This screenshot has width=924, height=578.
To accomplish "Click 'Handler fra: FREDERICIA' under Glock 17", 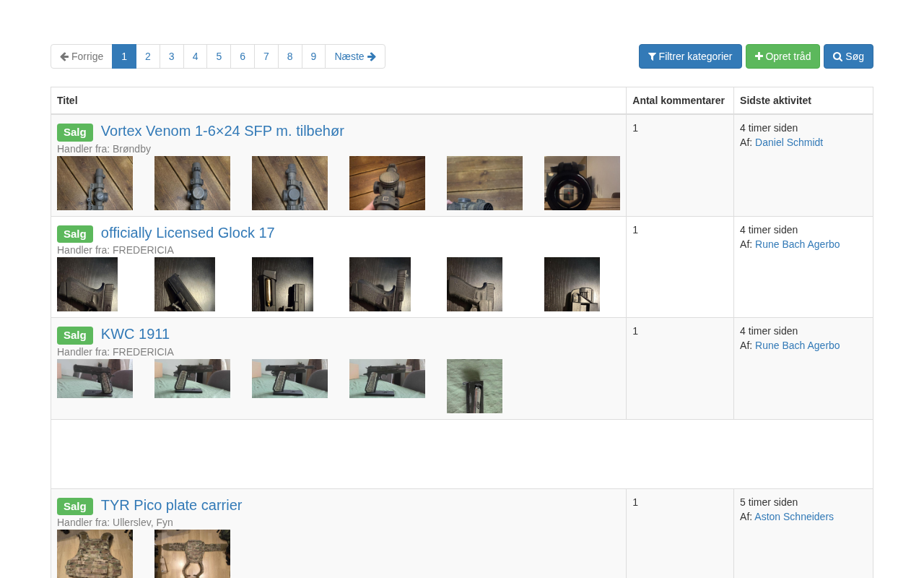I will (x=115, y=250).
